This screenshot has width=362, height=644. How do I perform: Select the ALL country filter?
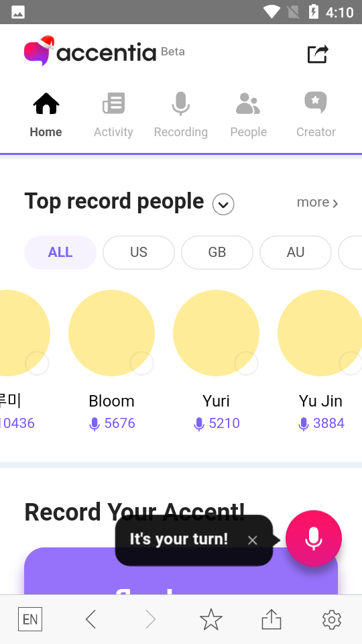tap(60, 252)
